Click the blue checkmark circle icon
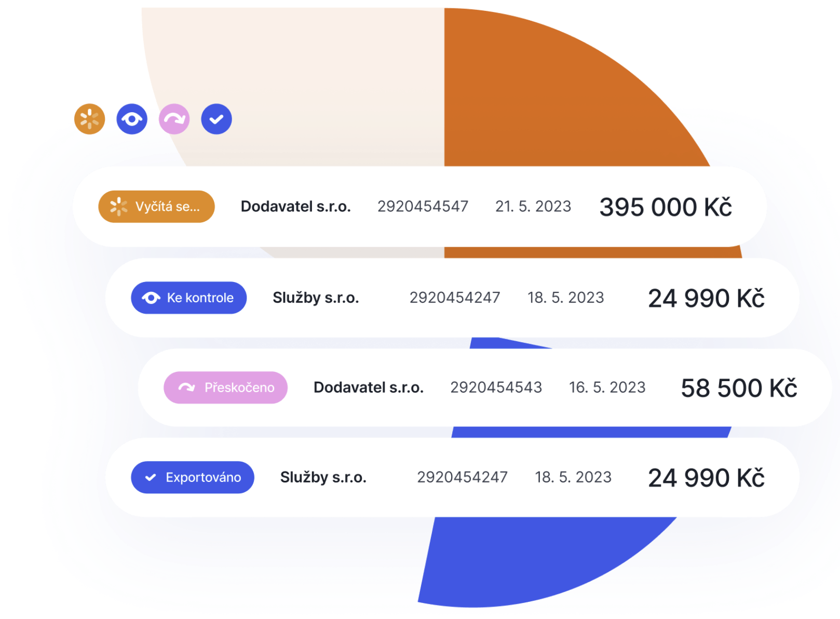This screenshot has height=619, width=840. tap(216, 119)
